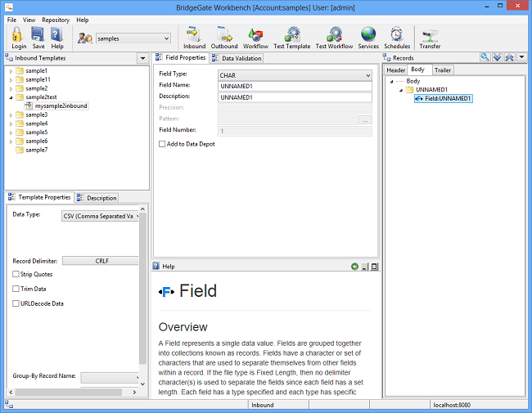This screenshot has height=413, width=532.
Task: Collapse the sample2test folder
Action: (11, 97)
